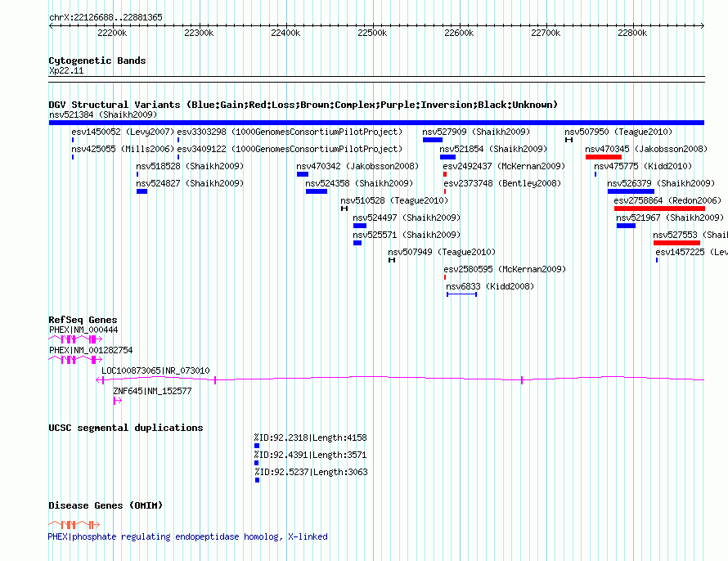Viewport: 728px width, 561px height.
Task: Select variant nsv518528 (Shaikh2009)
Action: [x=190, y=166]
